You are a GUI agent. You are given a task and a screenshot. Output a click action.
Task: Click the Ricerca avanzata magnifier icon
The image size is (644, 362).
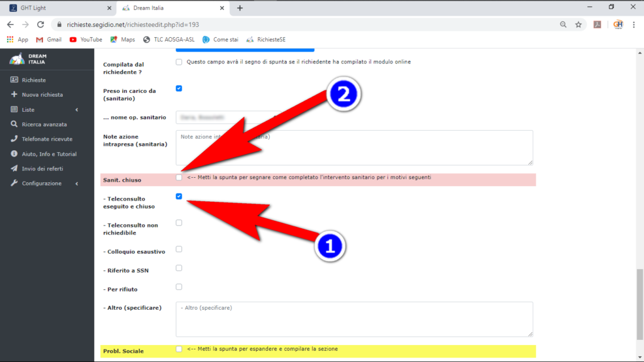point(14,124)
